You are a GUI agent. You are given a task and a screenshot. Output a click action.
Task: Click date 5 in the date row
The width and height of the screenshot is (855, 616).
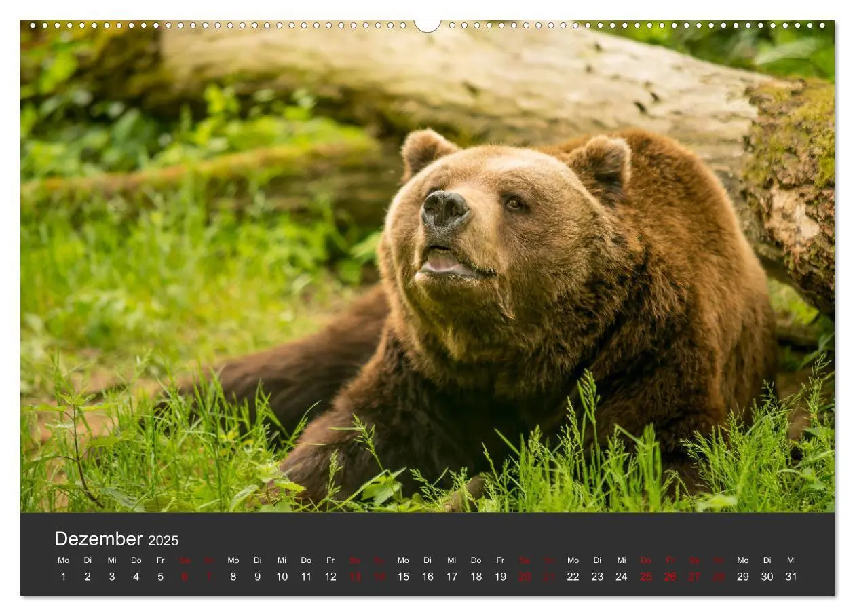161,577
